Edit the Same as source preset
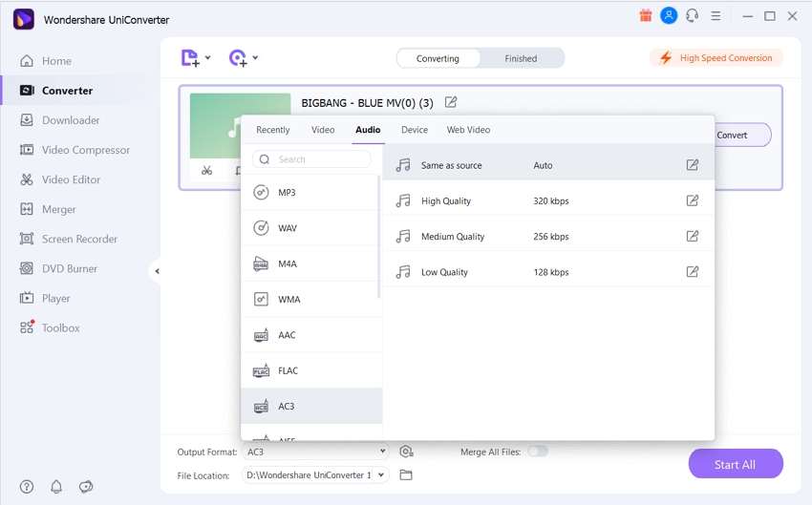 pos(693,165)
